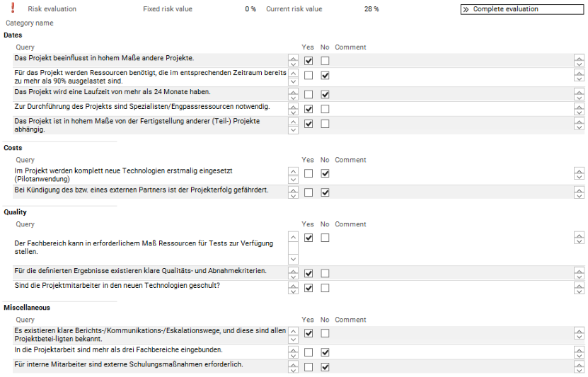Tick Yes for 'Laufzeit von mehr als 24 Monate'
Viewport: 588px width, 377px height.
(309, 94)
